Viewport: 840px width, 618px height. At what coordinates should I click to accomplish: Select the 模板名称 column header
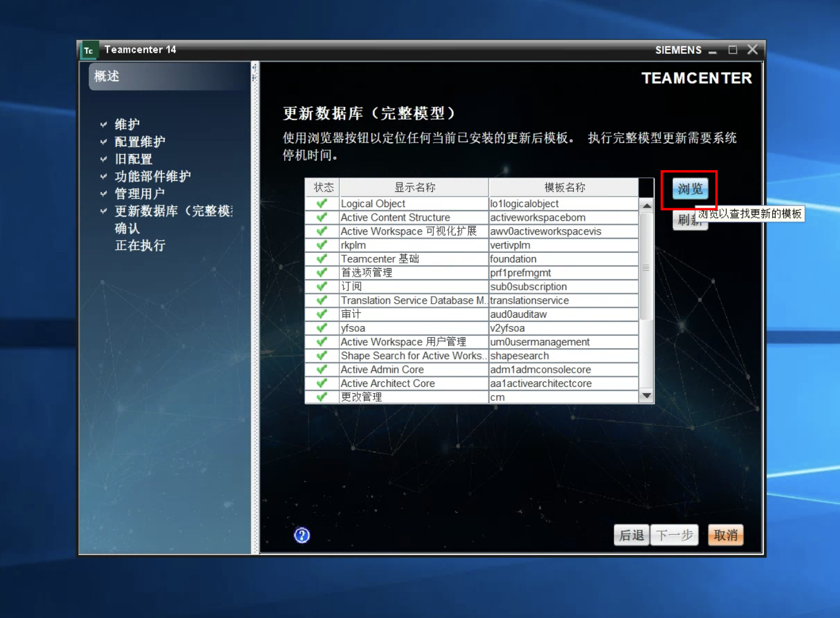(x=564, y=187)
